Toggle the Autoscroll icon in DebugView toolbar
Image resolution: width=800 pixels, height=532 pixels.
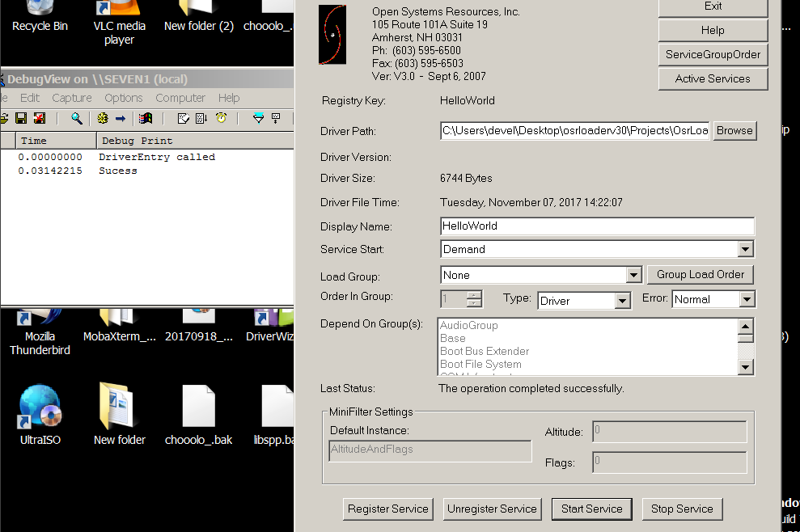click(202, 119)
